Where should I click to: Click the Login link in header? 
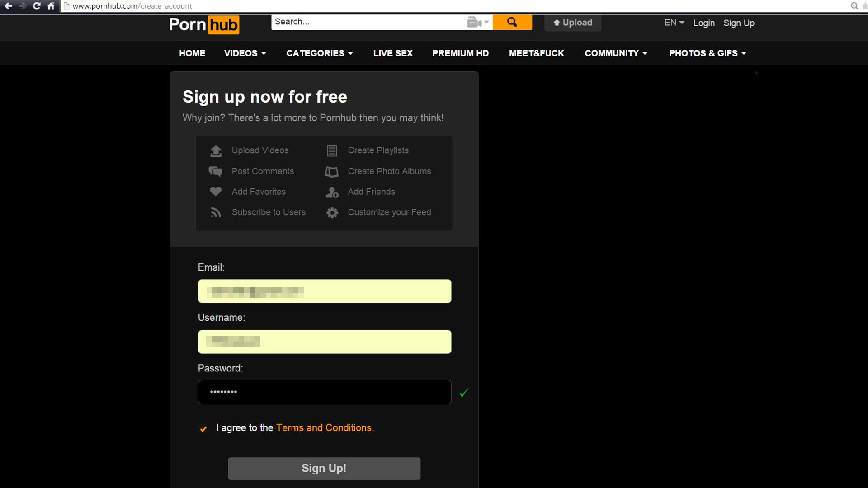point(704,23)
